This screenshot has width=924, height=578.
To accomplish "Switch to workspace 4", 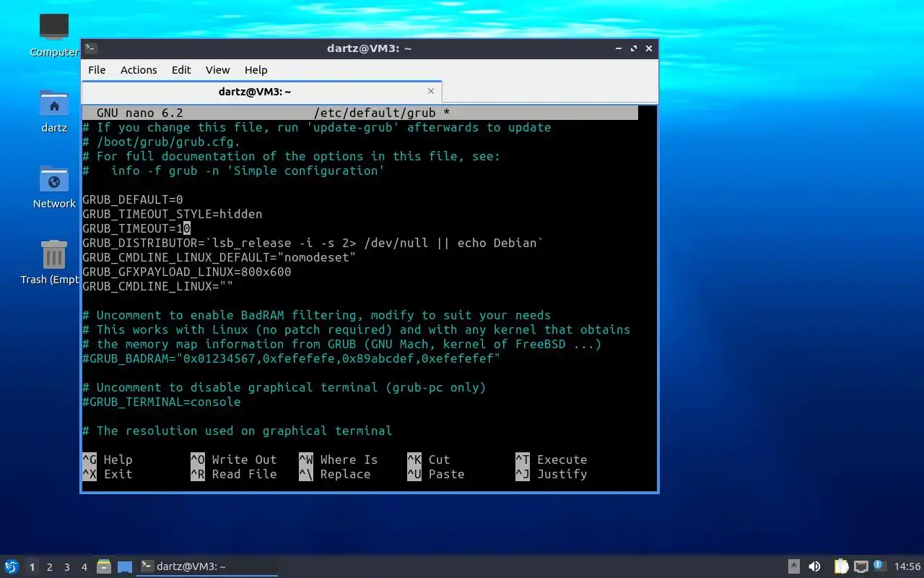I will pos(84,567).
